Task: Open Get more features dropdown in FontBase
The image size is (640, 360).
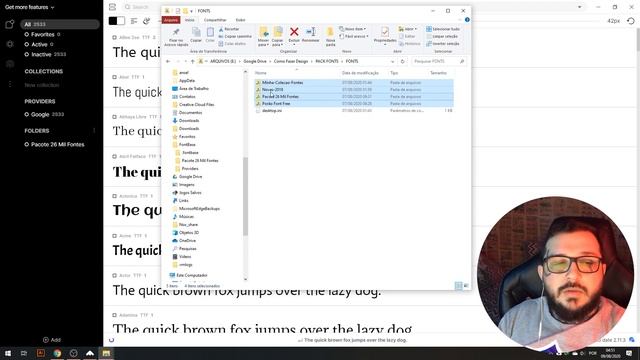Action: click(x=29, y=7)
